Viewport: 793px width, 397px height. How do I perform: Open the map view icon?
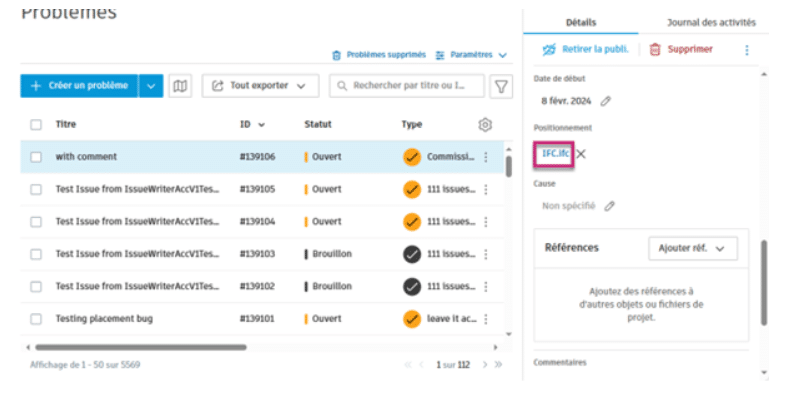pyautogui.click(x=180, y=86)
